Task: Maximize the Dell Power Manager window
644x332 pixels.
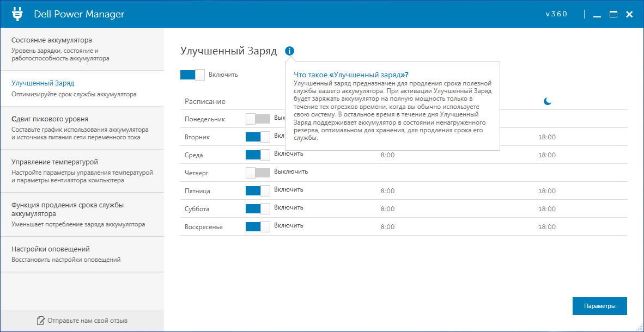Action: 613,15
